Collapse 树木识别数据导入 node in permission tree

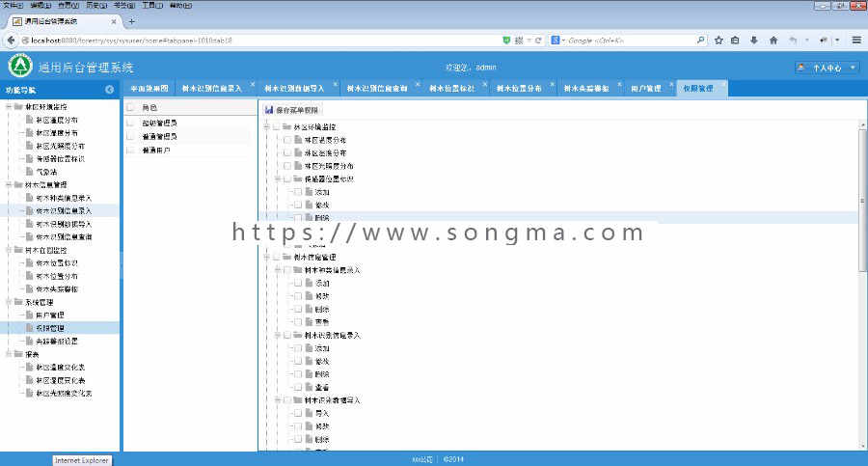click(x=278, y=400)
